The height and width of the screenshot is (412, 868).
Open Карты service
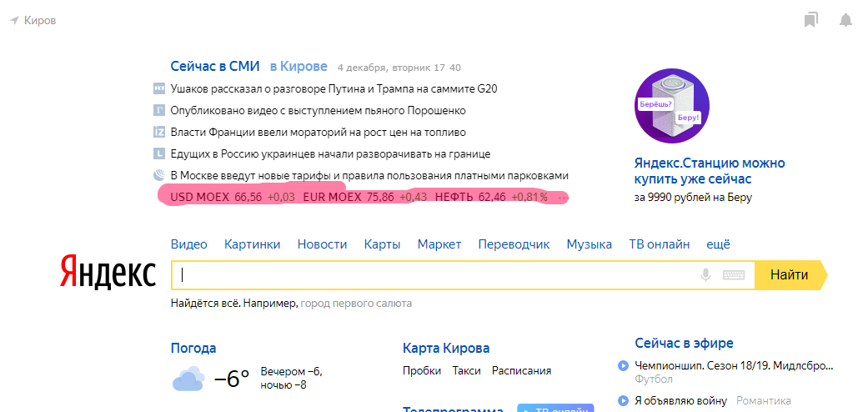click(x=383, y=244)
